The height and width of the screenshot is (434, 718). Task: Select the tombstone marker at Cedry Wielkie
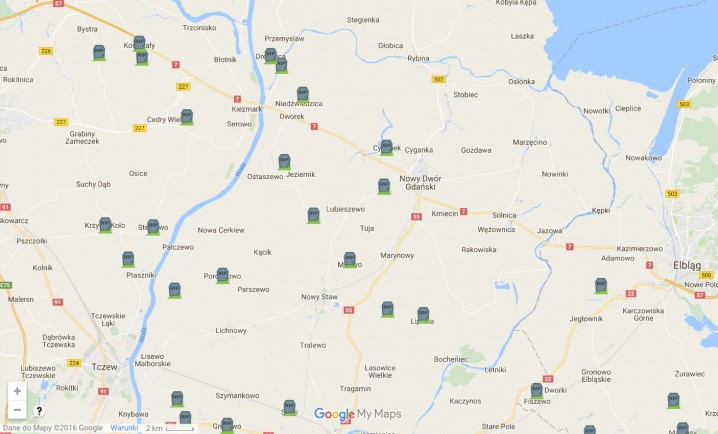point(186,117)
